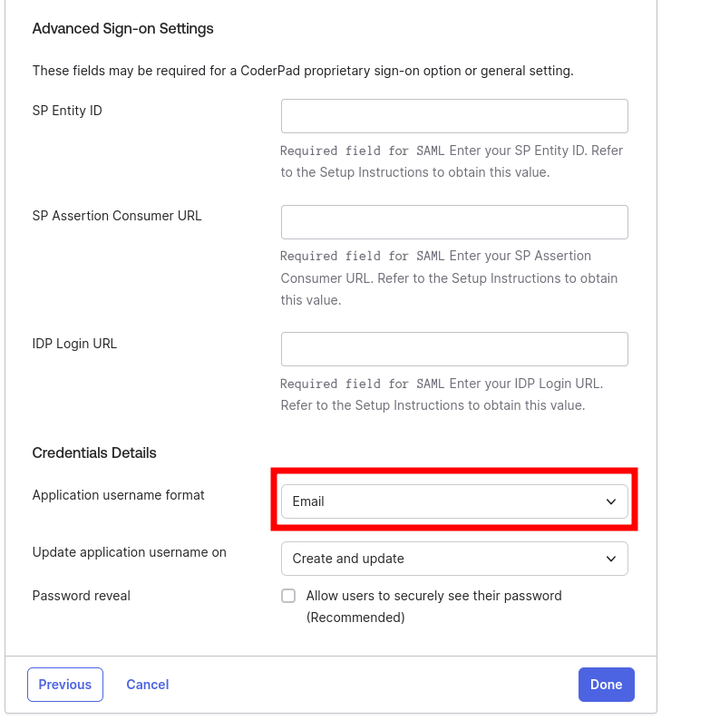Click the IDP Login URL label
This screenshot has height=720, width=710.
(75, 344)
